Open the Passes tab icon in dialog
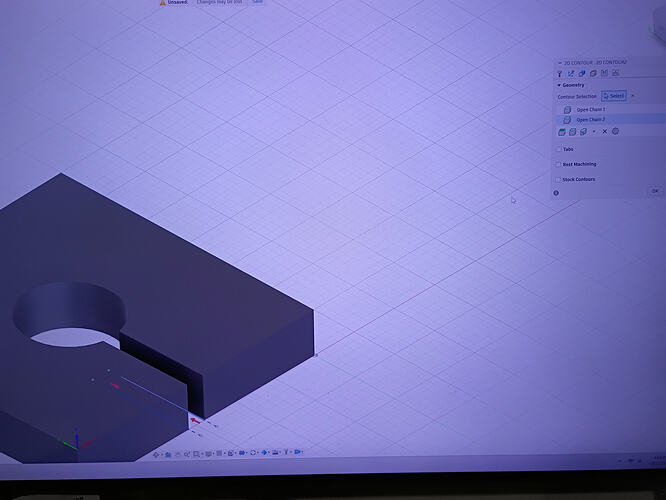 (593, 73)
